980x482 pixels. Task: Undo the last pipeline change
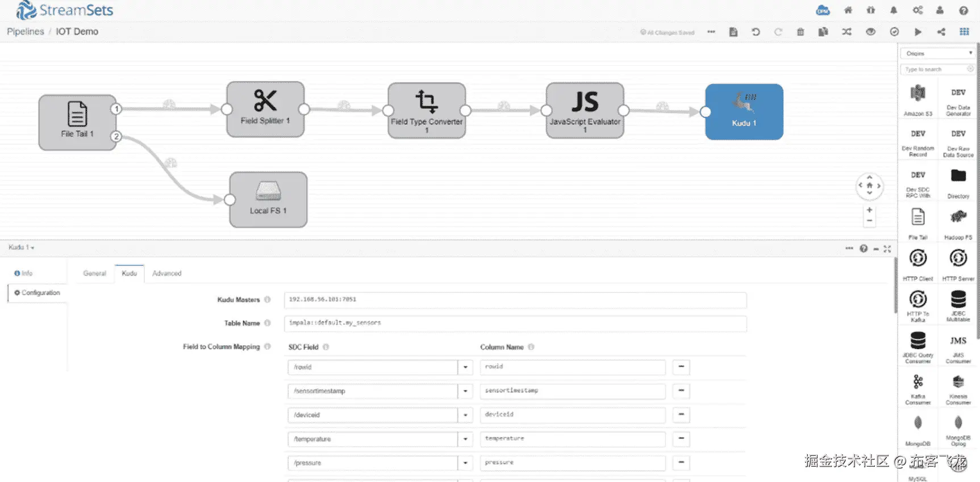pyautogui.click(x=756, y=32)
